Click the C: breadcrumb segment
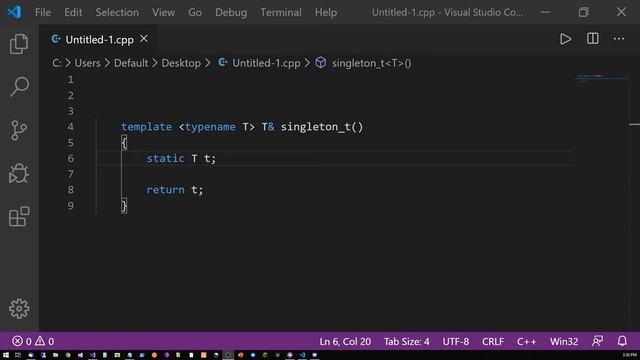 pyautogui.click(x=57, y=63)
